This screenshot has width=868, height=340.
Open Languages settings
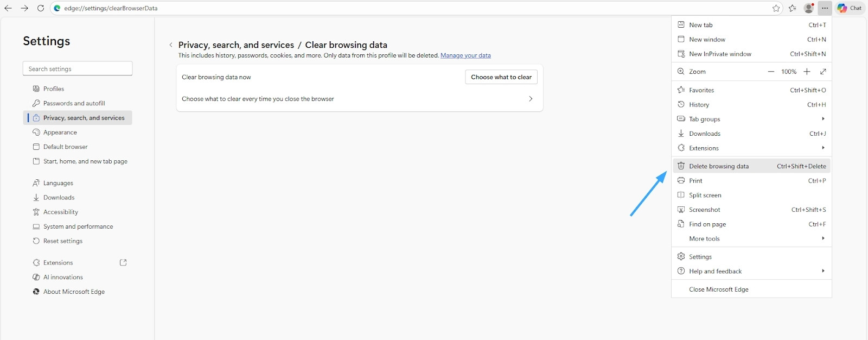(78, 183)
